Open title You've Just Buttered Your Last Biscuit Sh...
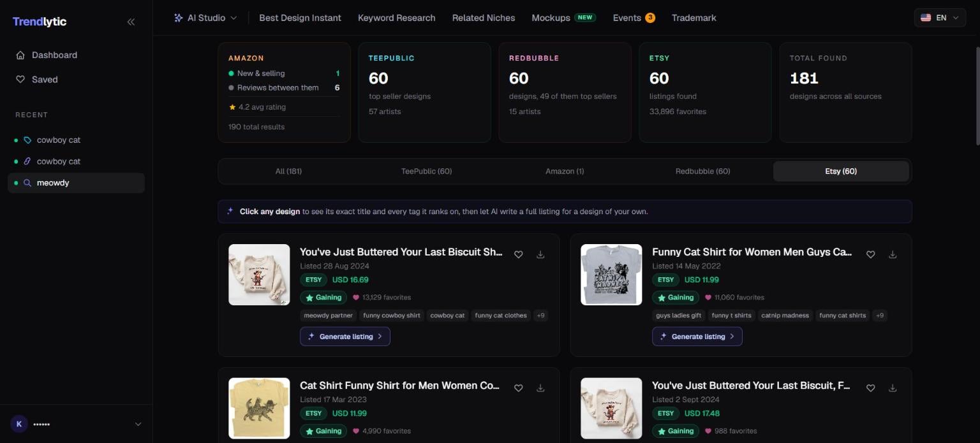 [x=401, y=252]
